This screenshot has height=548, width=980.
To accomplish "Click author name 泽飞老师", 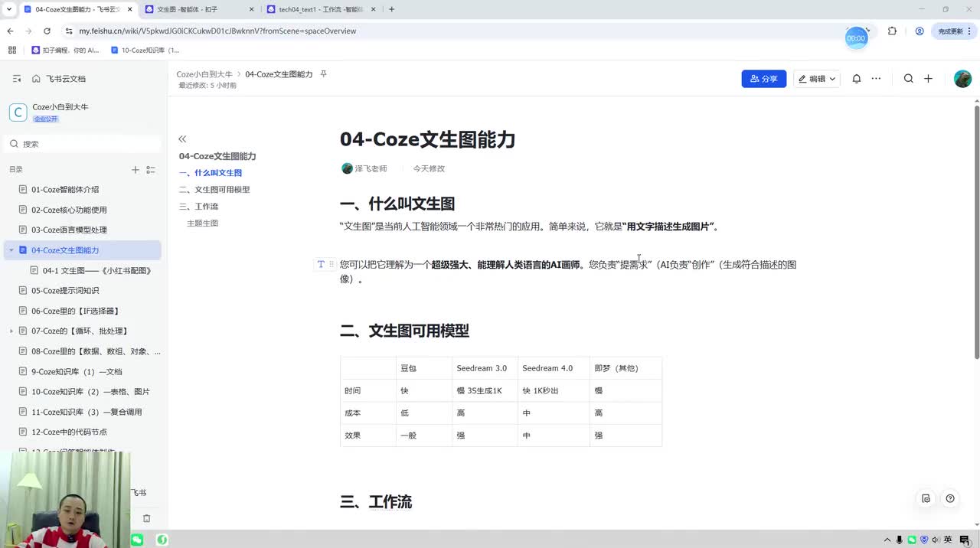I will (x=371, y=168).
